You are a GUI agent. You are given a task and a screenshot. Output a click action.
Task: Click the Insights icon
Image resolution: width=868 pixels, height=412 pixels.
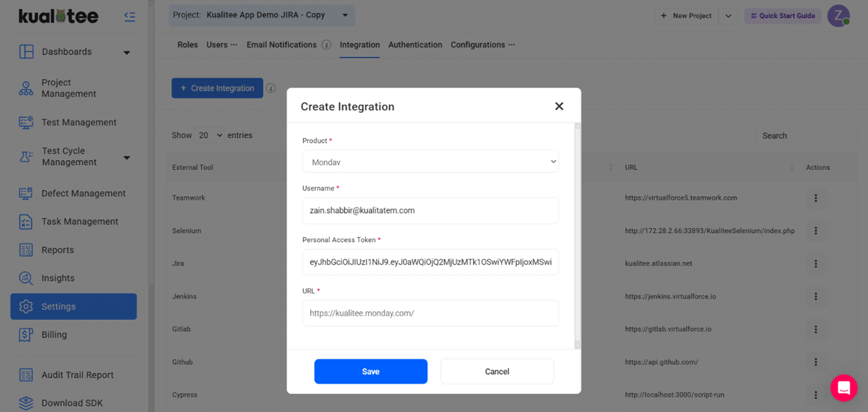[x=26, y=278]
